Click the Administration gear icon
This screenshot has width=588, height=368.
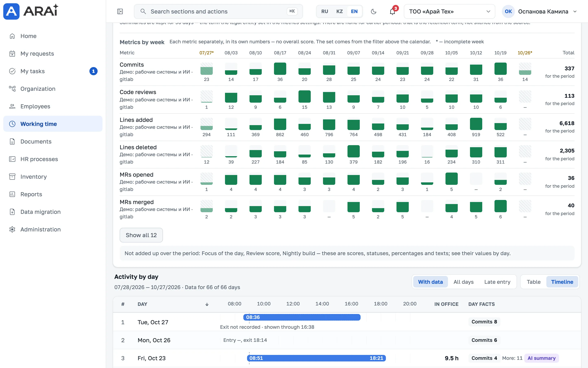[12, 229]
